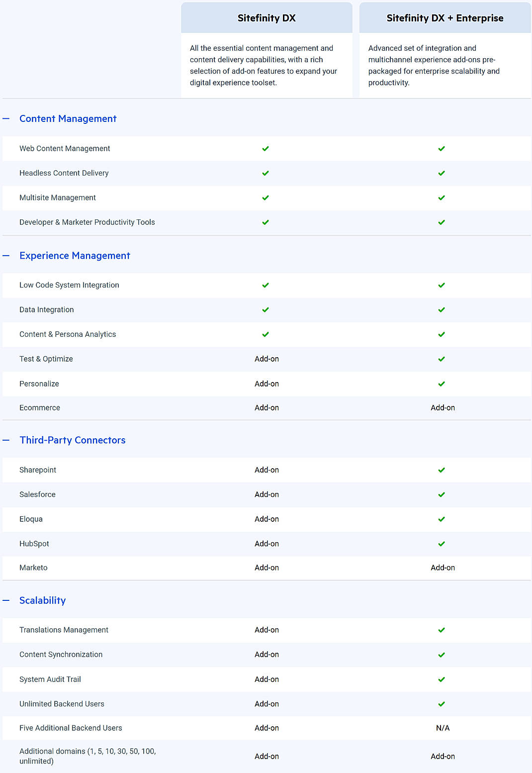Click the Unlimited Backend Users row label
The height and width of the screenshot is (773, 532).
coord(62,704)
